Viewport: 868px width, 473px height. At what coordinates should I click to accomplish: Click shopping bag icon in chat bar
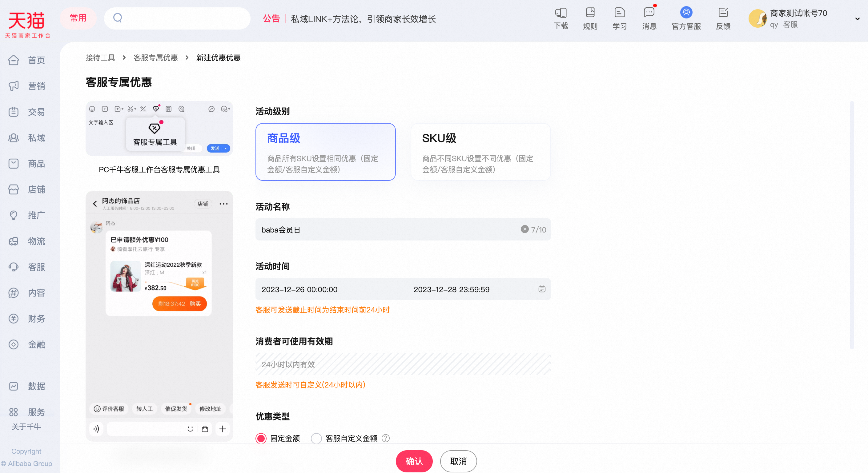205,429
